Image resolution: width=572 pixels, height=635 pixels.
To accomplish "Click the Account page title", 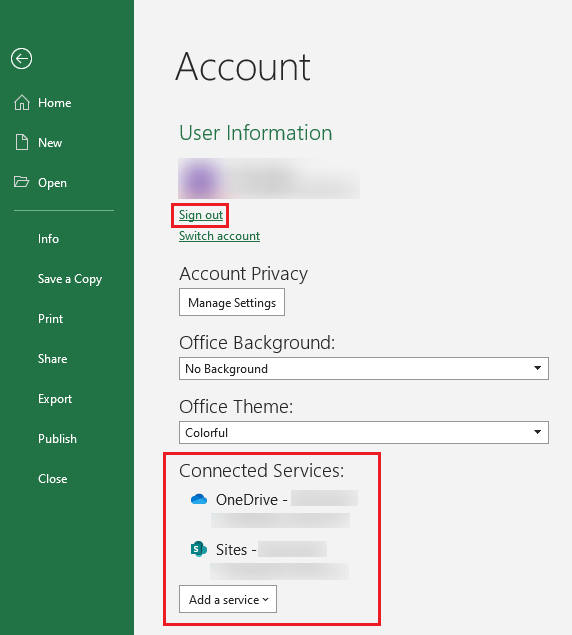I will [x=243, y=67].
